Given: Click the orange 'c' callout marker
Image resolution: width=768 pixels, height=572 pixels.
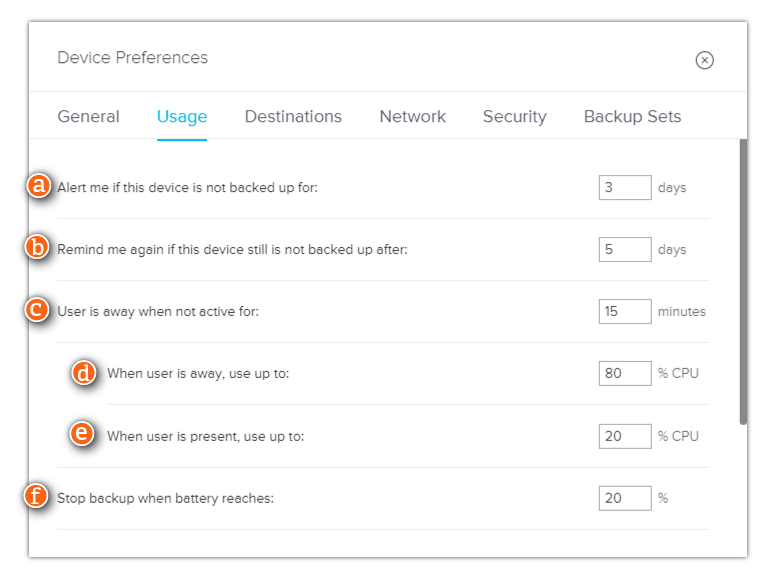Looking at the screenshot, I should (x=37, y=310).
